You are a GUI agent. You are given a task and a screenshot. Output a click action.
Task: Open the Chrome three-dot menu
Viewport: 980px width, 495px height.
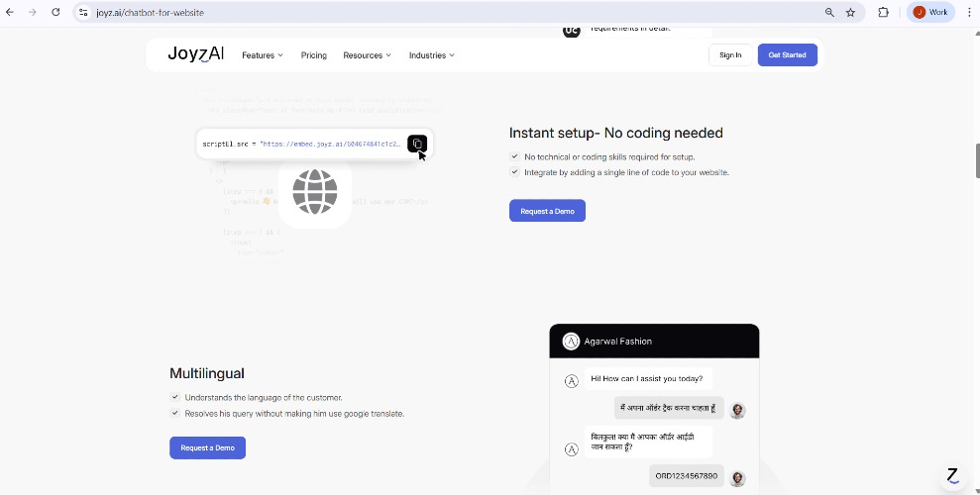point(968,12)
